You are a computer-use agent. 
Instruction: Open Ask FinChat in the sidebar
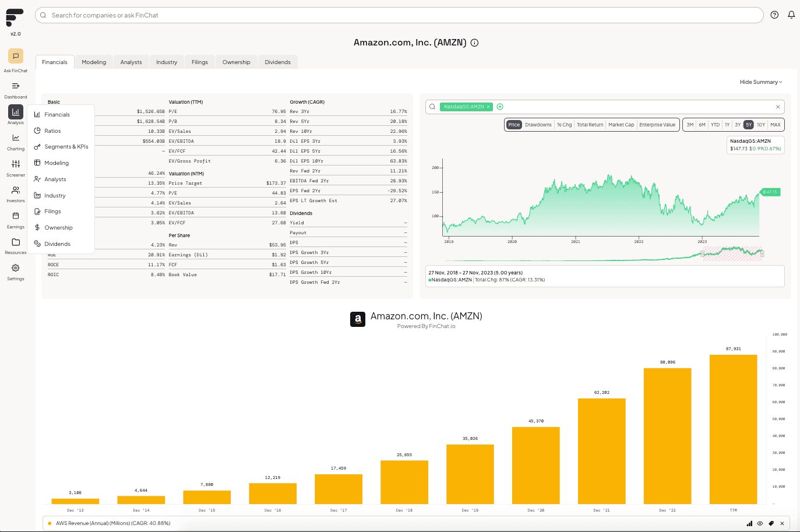pyautogui.click(x=16, y=56)
